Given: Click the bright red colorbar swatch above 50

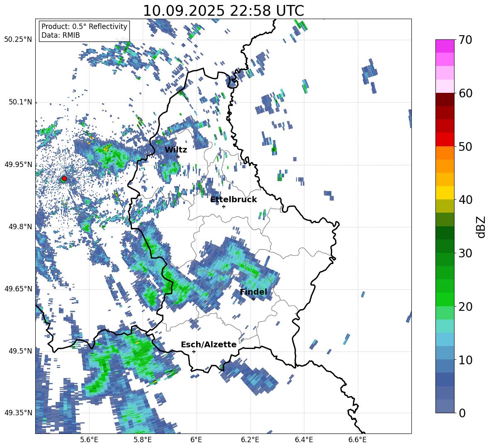Looking at the screenshot, I should (x=445, y=140).
